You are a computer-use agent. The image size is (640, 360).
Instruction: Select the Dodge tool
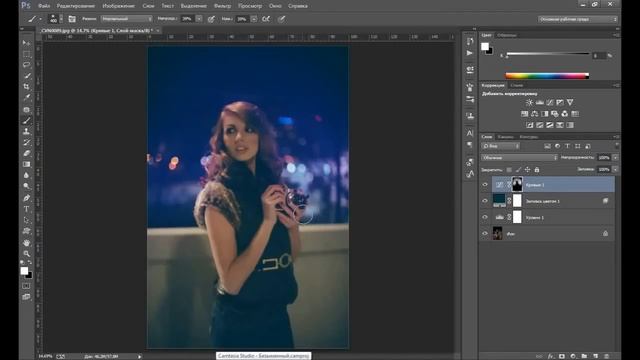pyautogui.click(x=27, y=187)
